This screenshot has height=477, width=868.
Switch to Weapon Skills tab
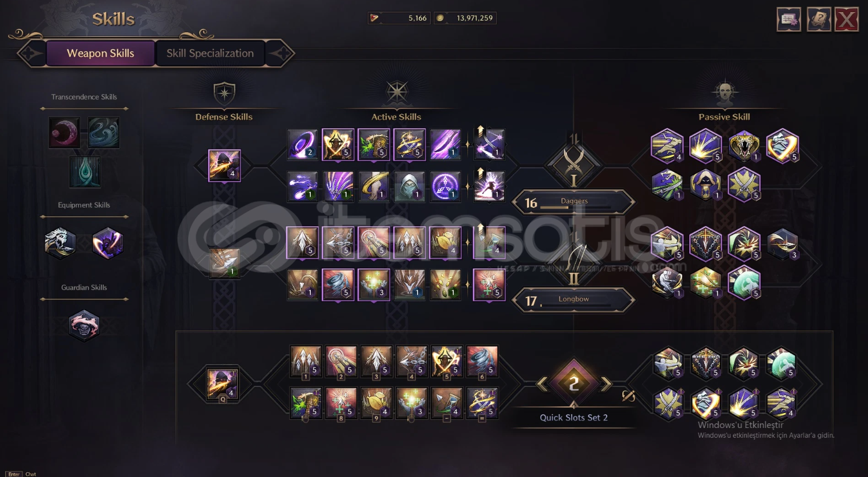[100, 53]
